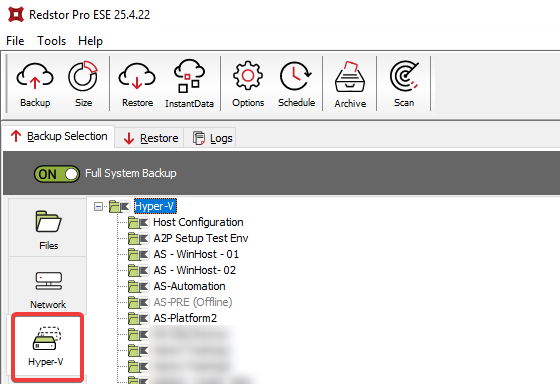Click folder flag icon for Host Configuration
This screenshot has height=384, width=560.
pyautogui.click(x=139, y=223)
